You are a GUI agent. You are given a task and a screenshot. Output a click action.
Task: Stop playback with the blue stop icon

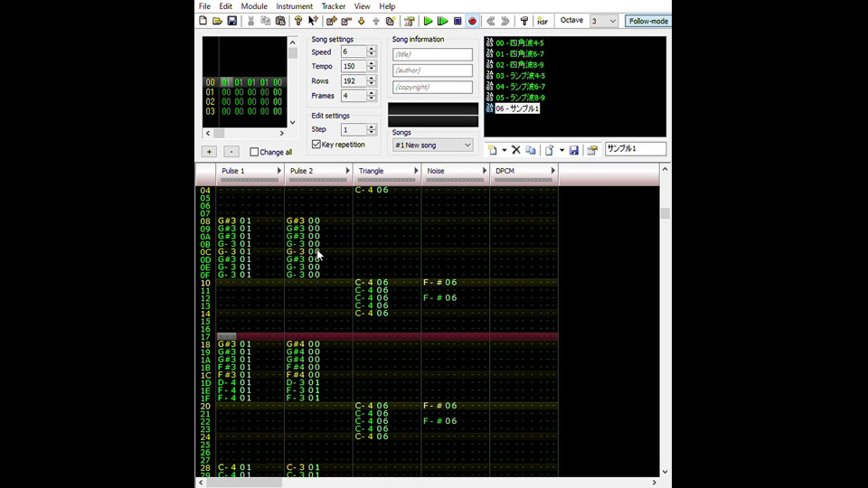coord(458,21)
